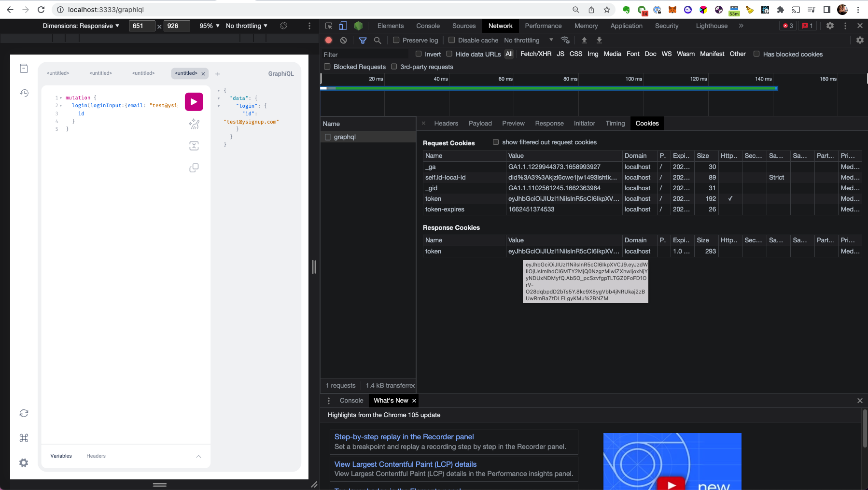Show GraphiQL history panel icon

[x=24, y=93]
